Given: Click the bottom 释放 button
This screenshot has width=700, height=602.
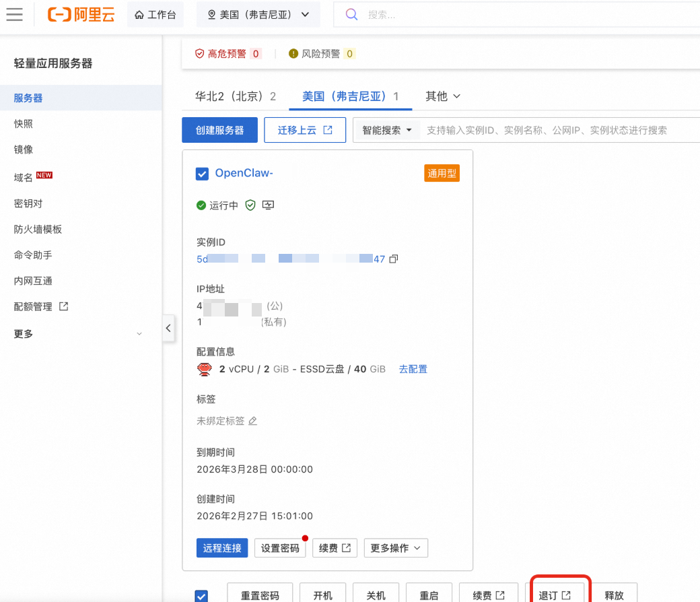Looking at the screenshot, I should [615, 595].
